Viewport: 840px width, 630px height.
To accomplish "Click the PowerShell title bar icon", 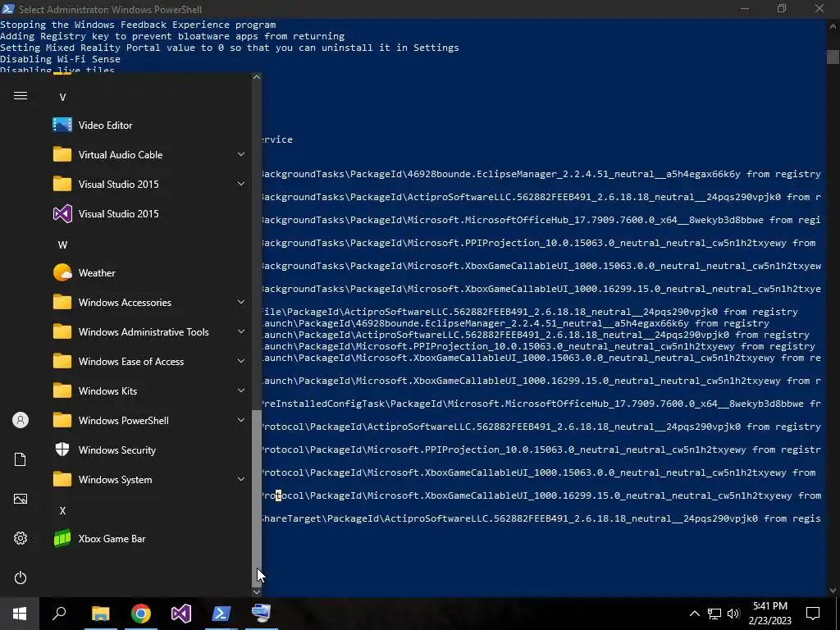I will 8,9.
